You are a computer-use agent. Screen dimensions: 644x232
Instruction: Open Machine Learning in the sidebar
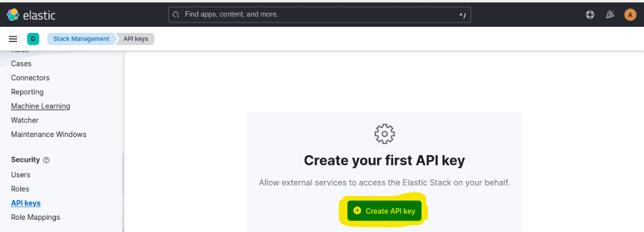41,106
